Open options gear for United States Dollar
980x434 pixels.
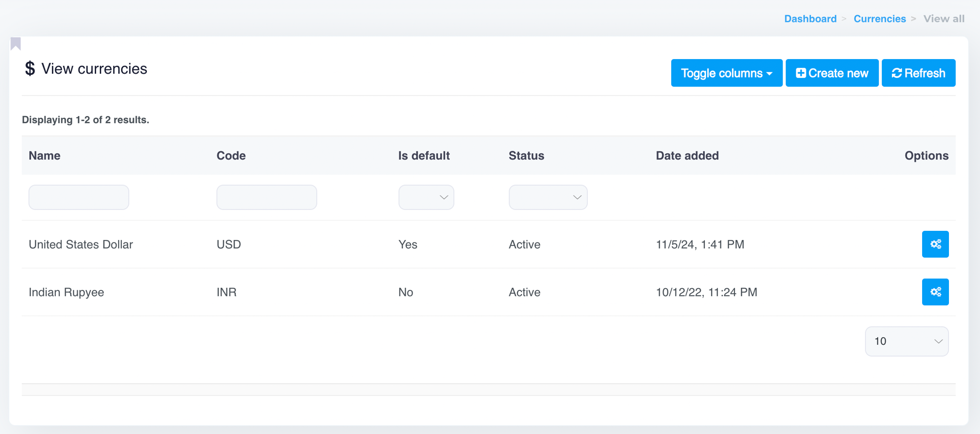pos(935,244)
